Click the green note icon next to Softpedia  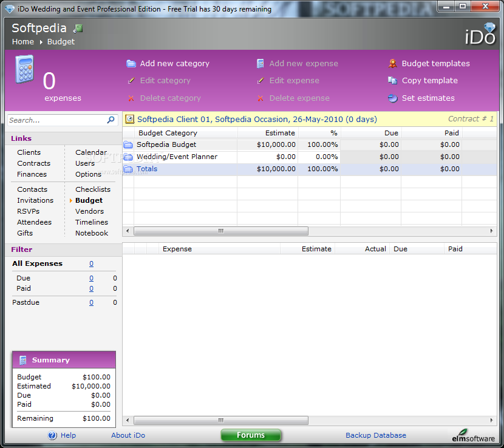point(78,29)
